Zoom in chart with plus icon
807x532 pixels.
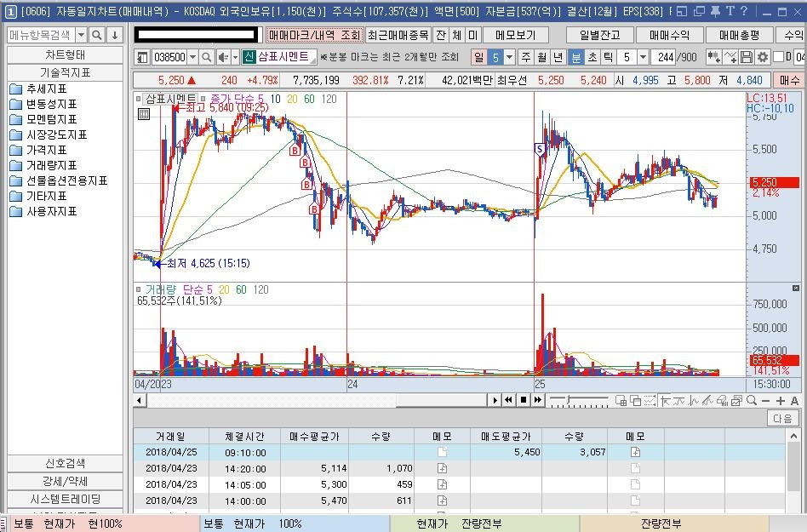(781, 401)
